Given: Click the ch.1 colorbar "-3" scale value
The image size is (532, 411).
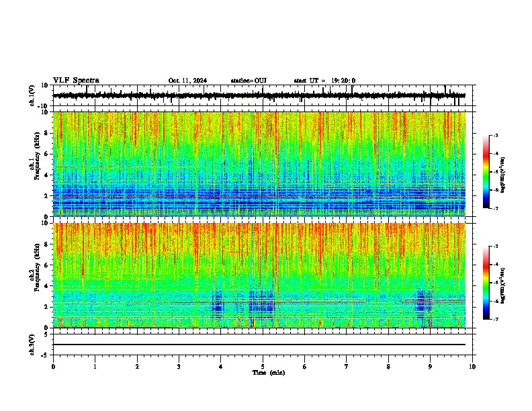Looking at the screenshot, I should pos(496,136).
